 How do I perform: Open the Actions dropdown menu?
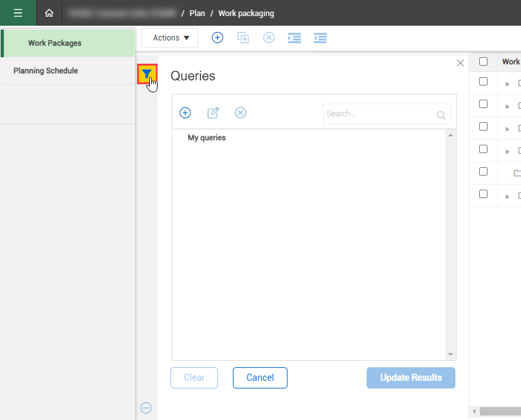(170, 38)
